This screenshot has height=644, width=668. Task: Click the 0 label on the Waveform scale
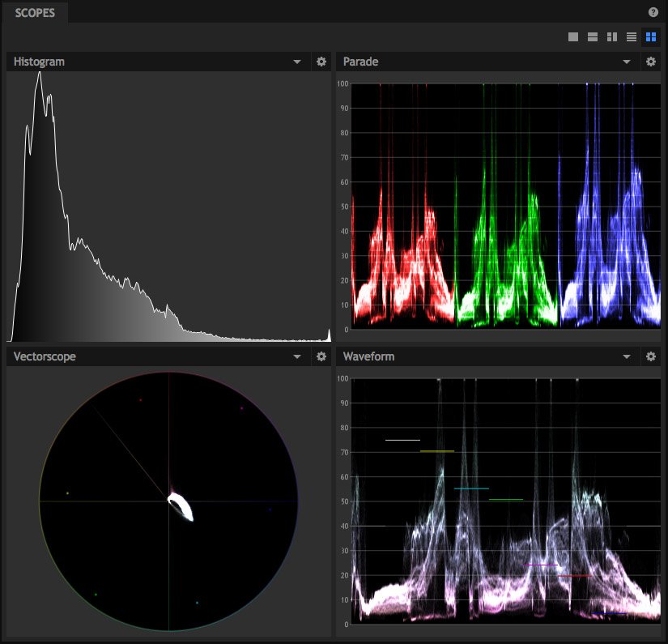point(347,625)
